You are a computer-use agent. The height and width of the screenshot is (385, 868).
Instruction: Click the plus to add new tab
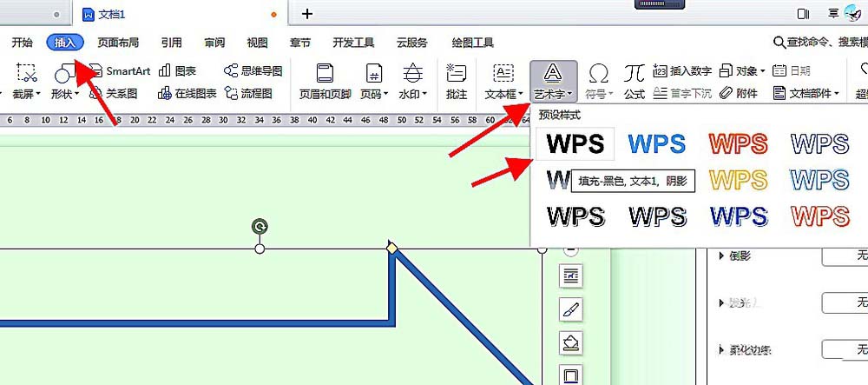307,15
